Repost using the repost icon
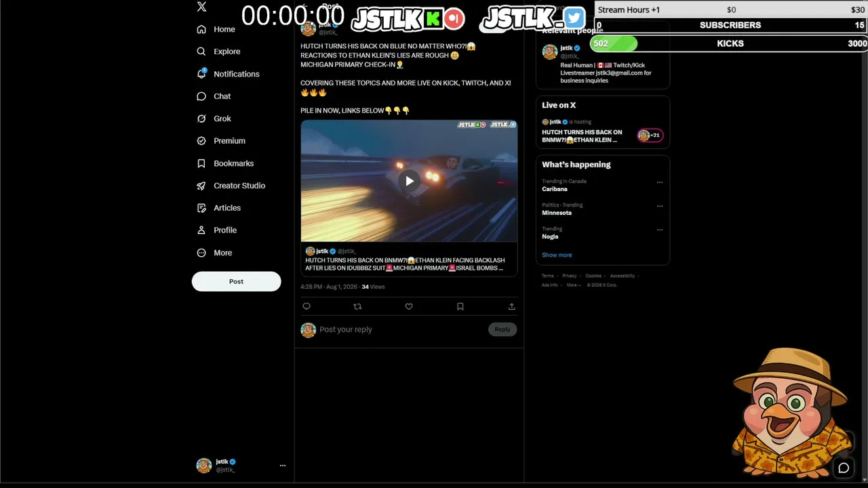The width and height of the screenshot is (868, 488). [357, 306]
